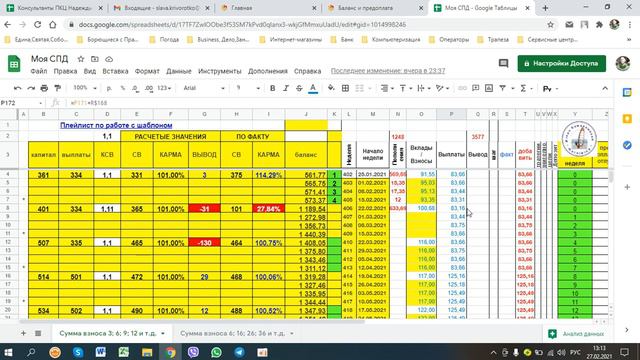Screen dimensions: 640x360
Task: Open the Погода bookmark folder
Action: pos(164,40)
